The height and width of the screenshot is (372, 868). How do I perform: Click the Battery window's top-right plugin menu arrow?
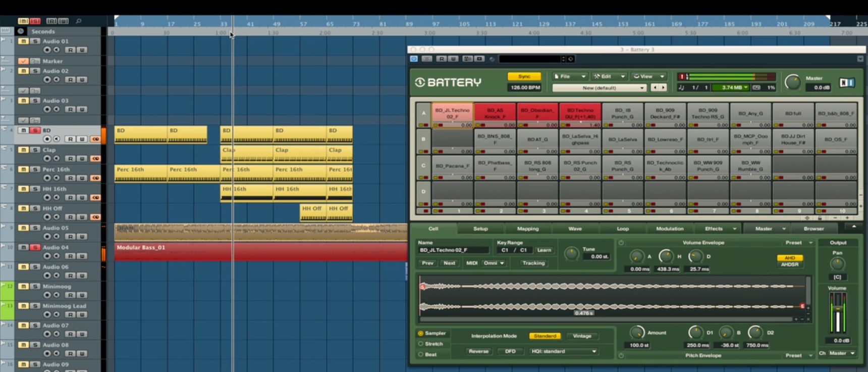[860, 59]
